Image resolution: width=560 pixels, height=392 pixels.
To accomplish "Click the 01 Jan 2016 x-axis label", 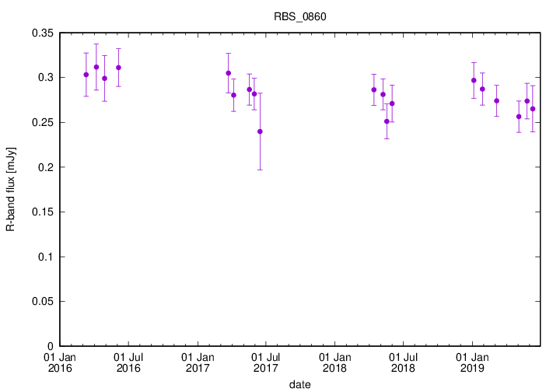I will tap(60, 362).
